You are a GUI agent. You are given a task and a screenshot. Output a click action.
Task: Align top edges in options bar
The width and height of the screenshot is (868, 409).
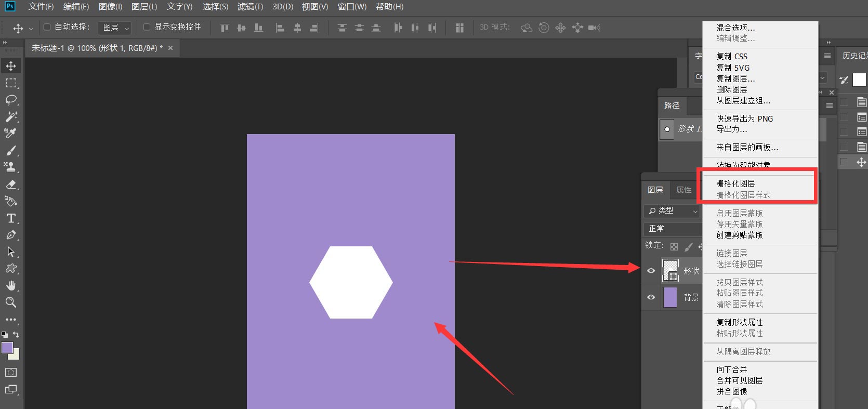tap(225, 28)
